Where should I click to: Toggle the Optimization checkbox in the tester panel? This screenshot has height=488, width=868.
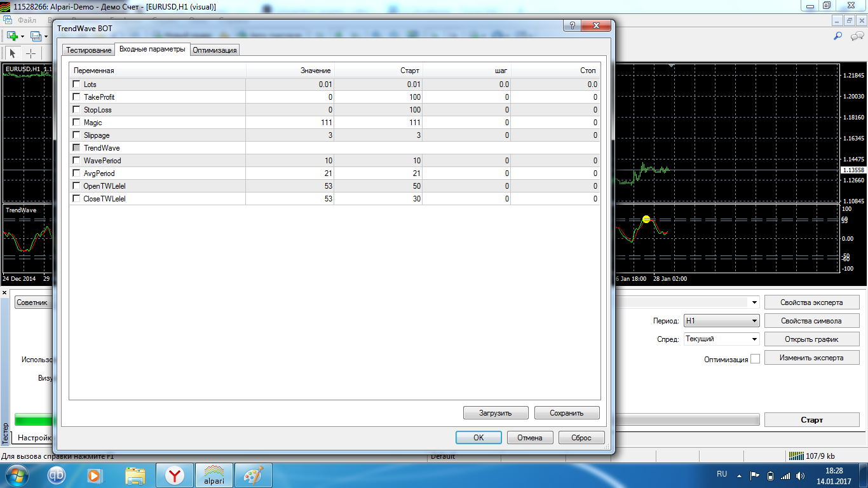[x=755, y=359]
